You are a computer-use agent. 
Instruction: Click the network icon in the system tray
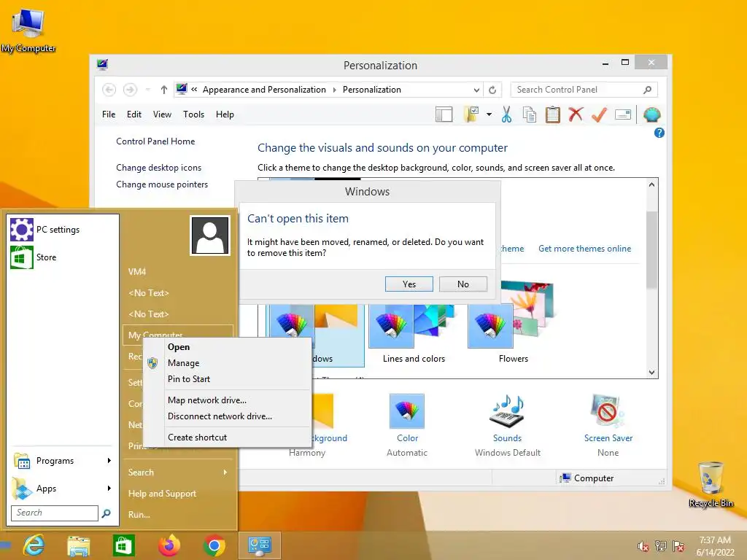661,546
